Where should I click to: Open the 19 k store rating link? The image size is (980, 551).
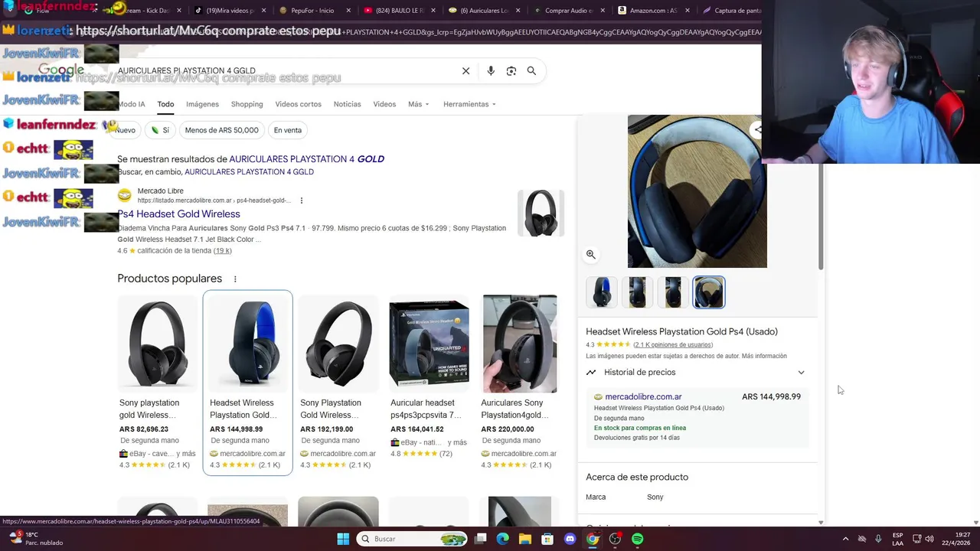click(222, 250)
